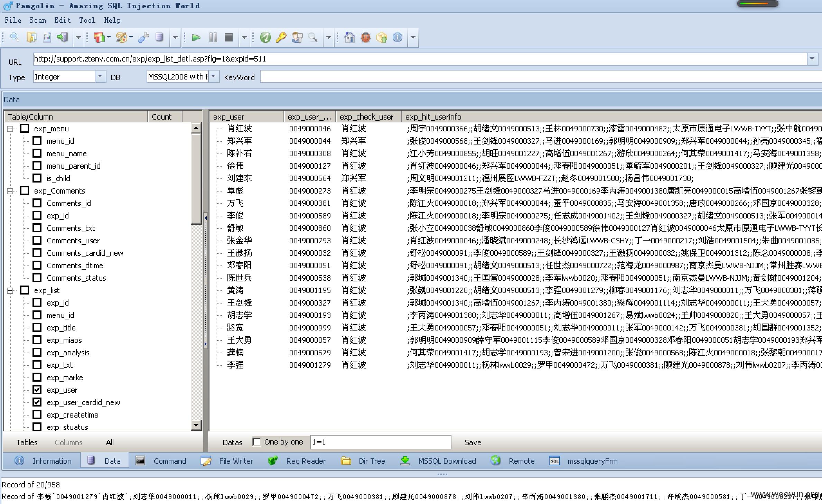Click the Tables button
The height and width of the screenshot is (504, 822).
27,442
